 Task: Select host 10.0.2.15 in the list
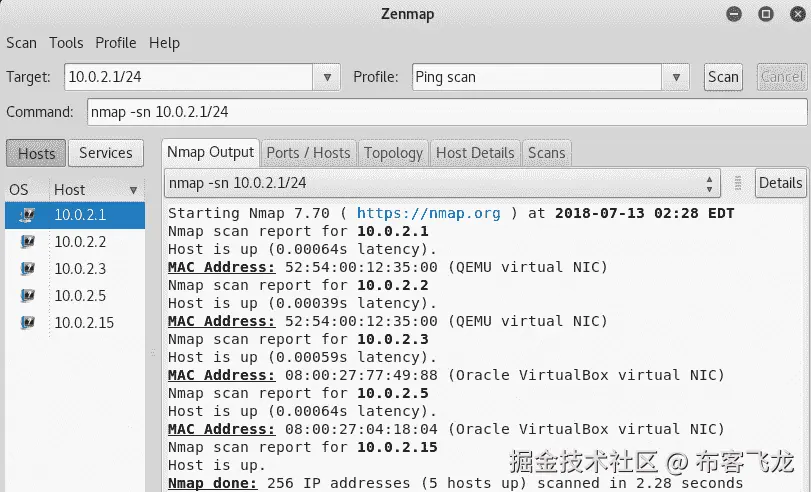[x=75, y=322]
